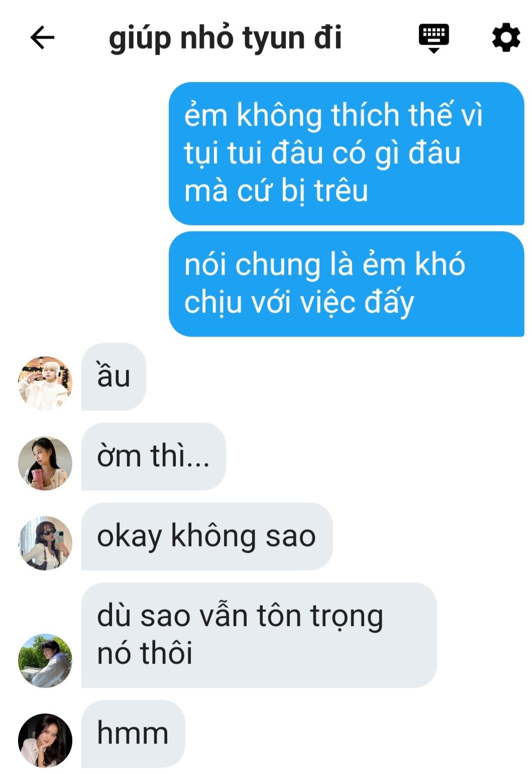Screen dimensions: 532x774
Task: Select the 'okay không sao' message bubble
Action: (207, 536)
